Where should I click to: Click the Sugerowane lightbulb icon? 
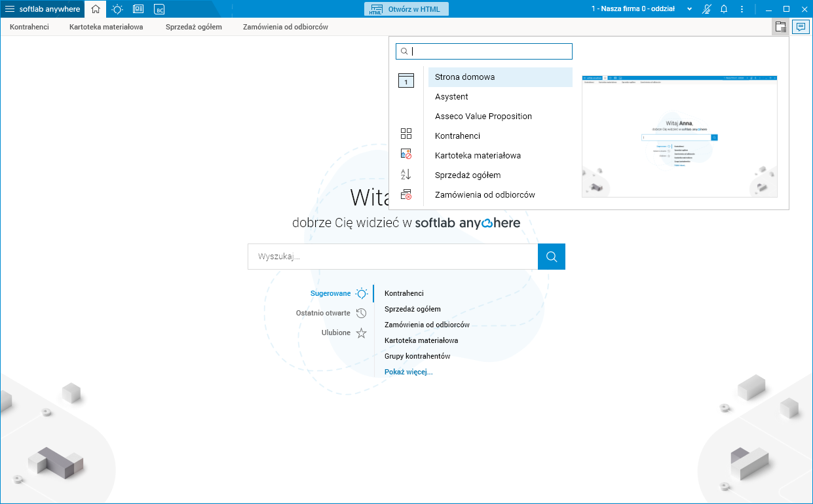coord(362,294)
